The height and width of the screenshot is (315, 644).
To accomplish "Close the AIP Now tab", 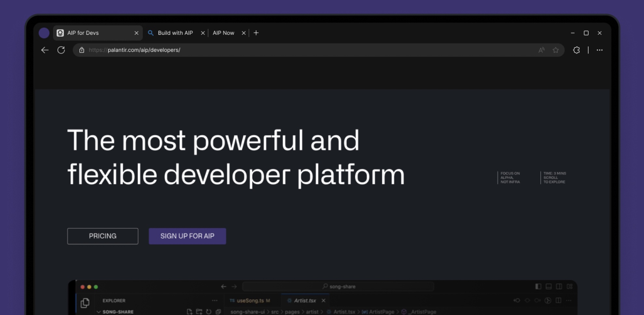I will click(x=244, y=33).
